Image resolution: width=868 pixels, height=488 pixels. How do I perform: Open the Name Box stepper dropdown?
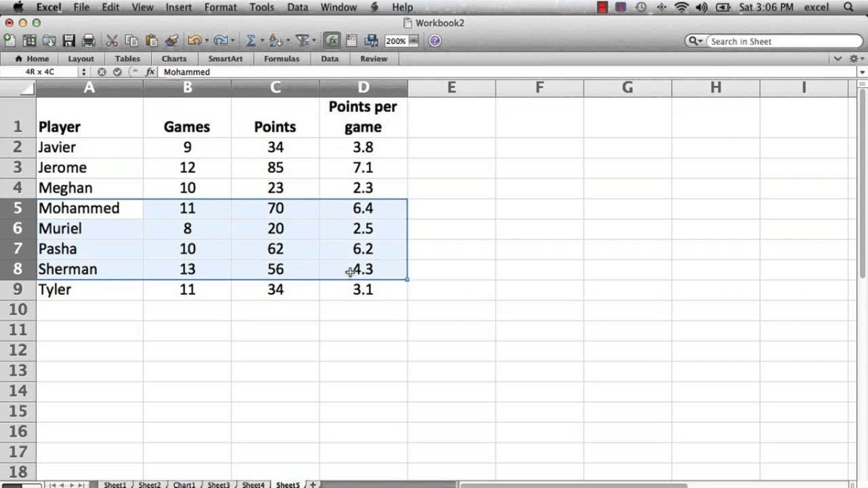[x=83, y=72]
